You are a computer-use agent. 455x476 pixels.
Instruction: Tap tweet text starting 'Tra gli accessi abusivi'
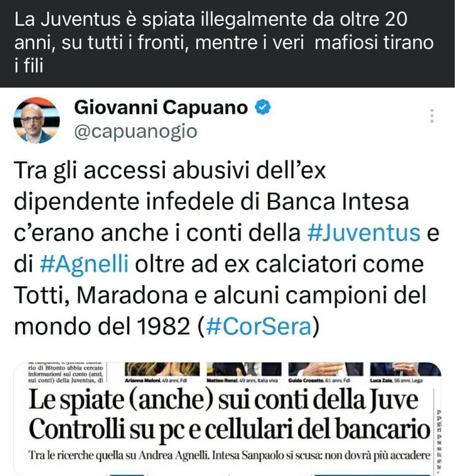227,248
